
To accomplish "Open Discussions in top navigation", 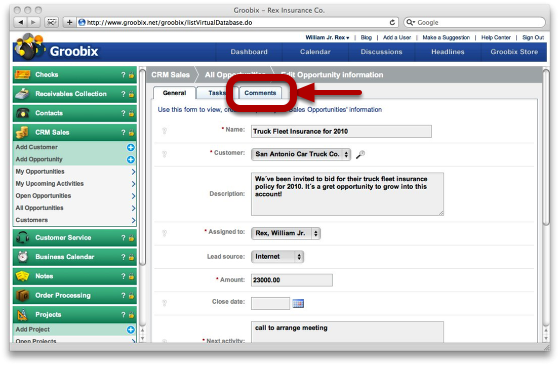I will 381,52.
